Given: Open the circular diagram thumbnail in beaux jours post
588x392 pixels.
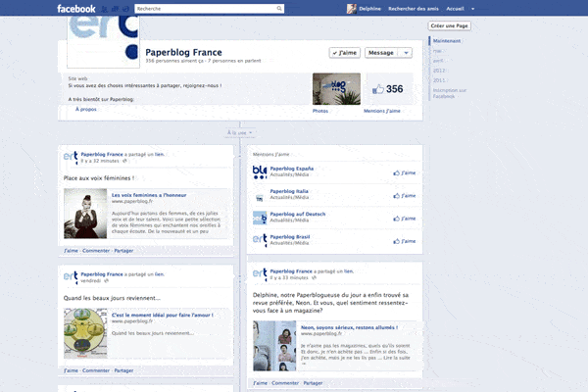Looking at the screenshot, I should pos(85,333).
